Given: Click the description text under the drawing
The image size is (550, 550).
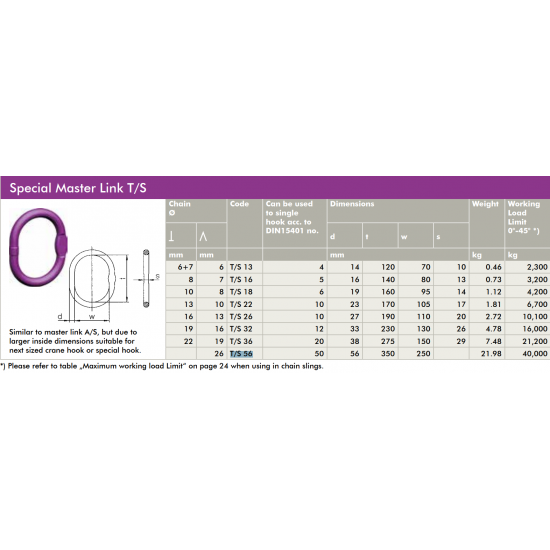Looking at the screenshot, I should (x=75, y=341).
